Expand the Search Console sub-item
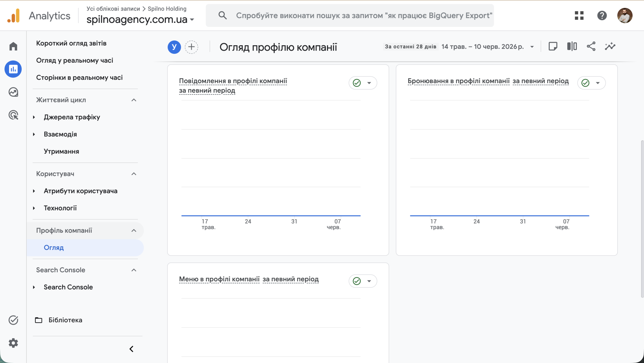 34,287
